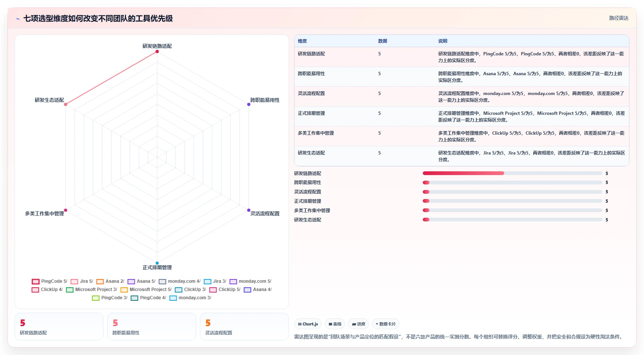
Task: Click the 研发链路适配 progress bar
Action: tap(512, 173)
